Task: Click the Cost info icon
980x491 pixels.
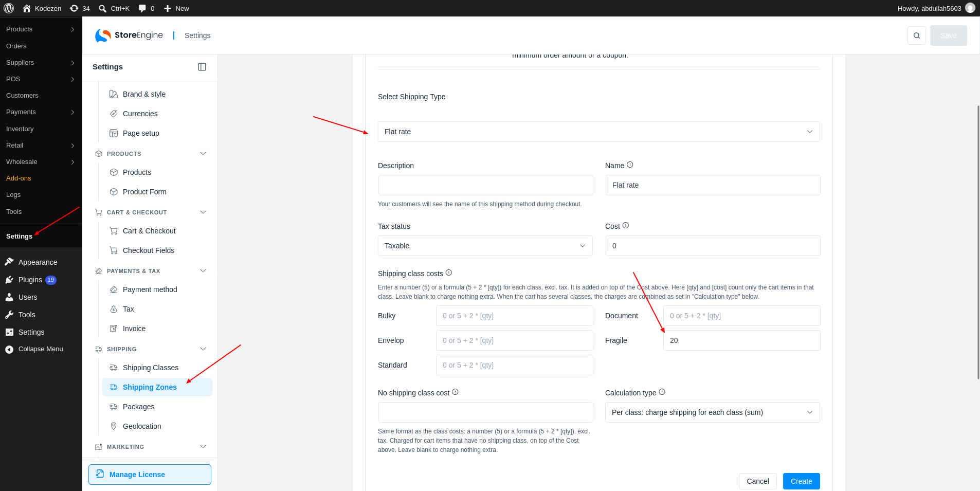Action: coord(626,226)
